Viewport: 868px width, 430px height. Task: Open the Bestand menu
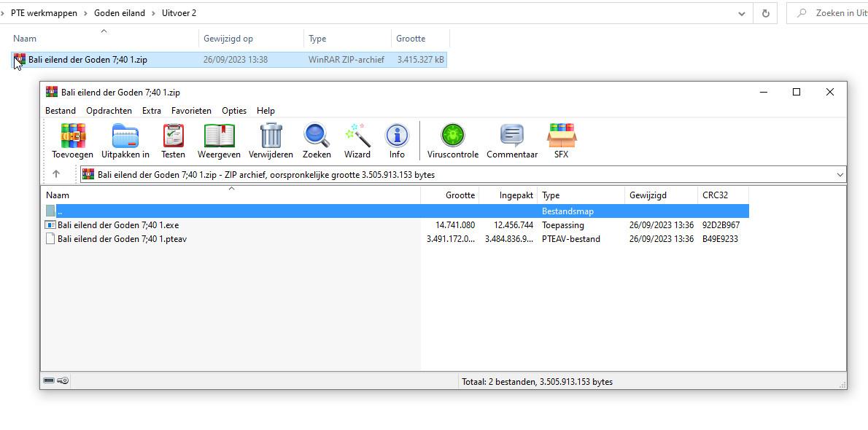pyautogui.click(x=61, y=111)
